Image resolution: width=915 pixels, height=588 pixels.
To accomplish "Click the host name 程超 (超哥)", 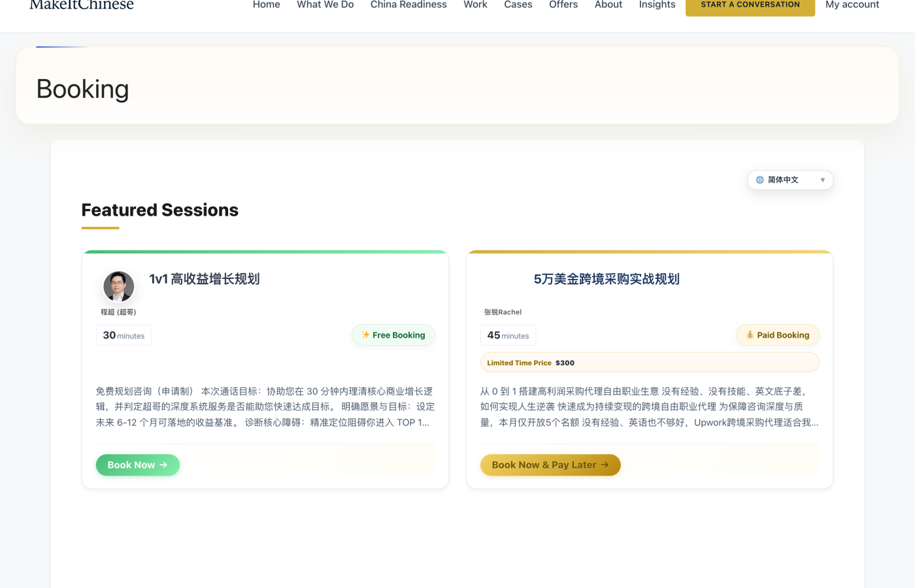I will [118, 312].
